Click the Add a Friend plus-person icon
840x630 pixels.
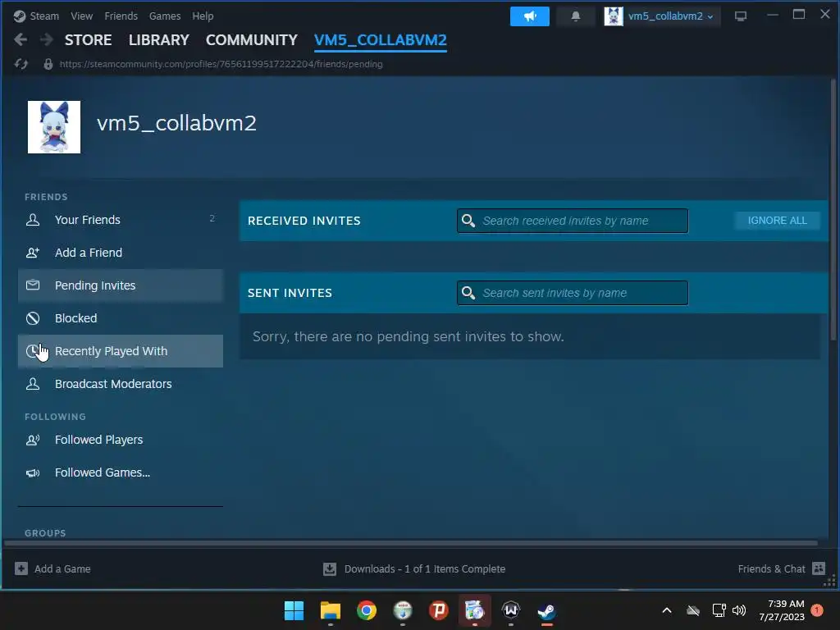pos(33,253)
